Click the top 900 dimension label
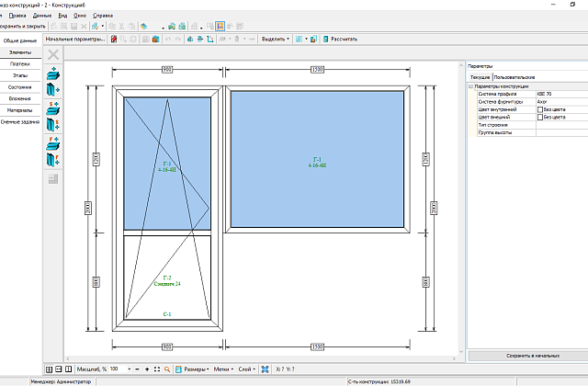Screen dimensions: 588x386 tap(167, 70)
